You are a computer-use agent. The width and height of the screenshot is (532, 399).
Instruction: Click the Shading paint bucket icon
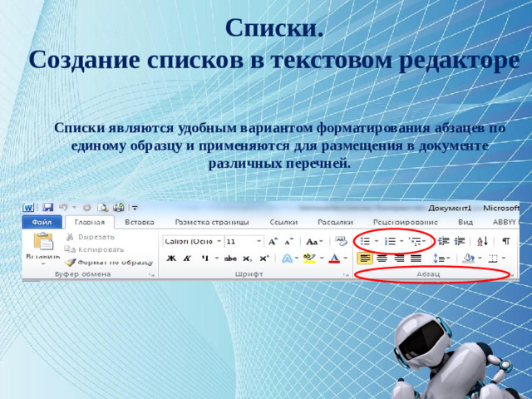pos(469,259)
